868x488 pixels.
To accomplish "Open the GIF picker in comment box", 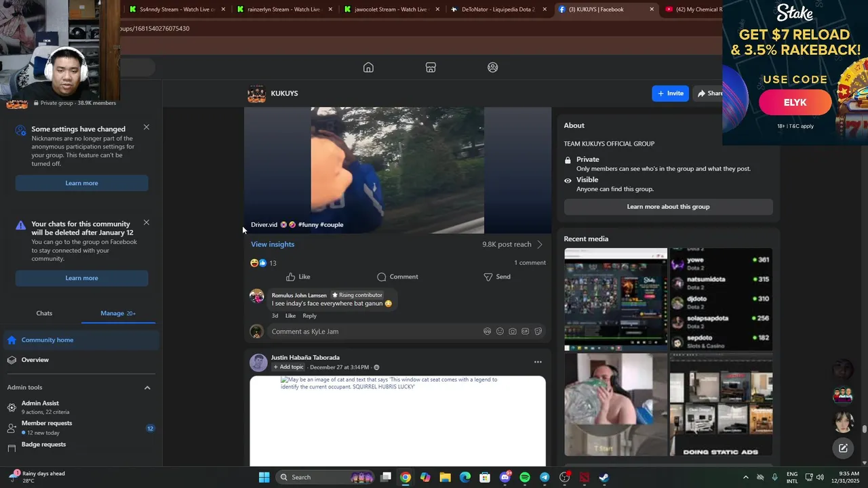I will coord(526,331).
